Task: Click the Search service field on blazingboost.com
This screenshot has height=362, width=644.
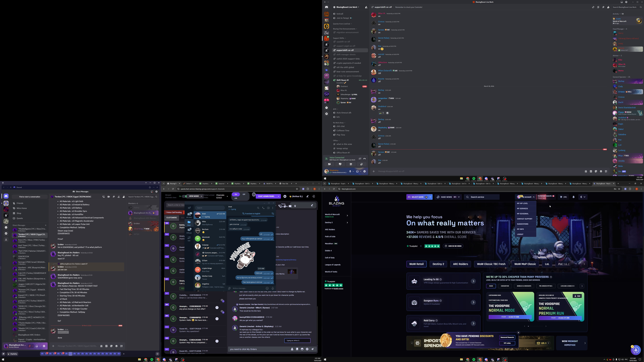Action: point(482,197)
